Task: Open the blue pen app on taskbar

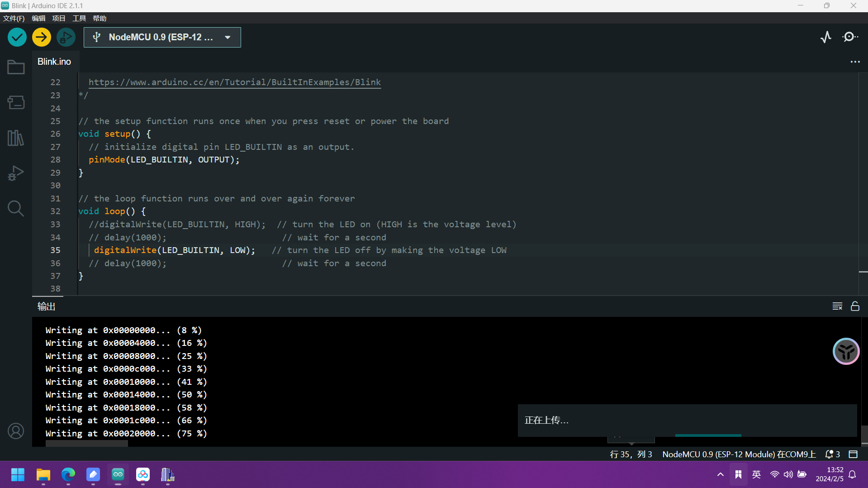Action: point(93,474)
